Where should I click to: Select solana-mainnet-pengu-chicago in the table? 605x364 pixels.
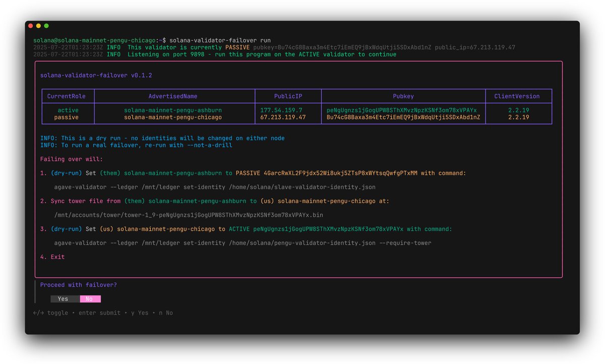(173, 117)
